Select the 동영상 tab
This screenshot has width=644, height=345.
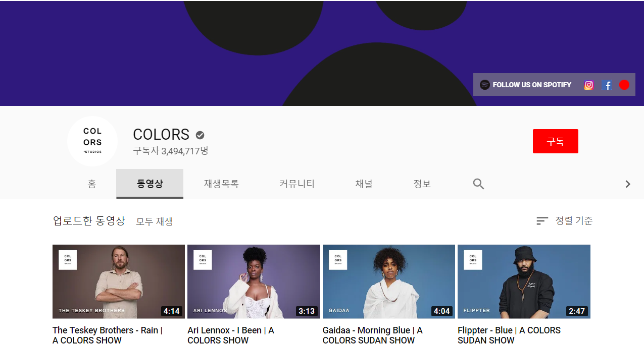click(150, 184)
